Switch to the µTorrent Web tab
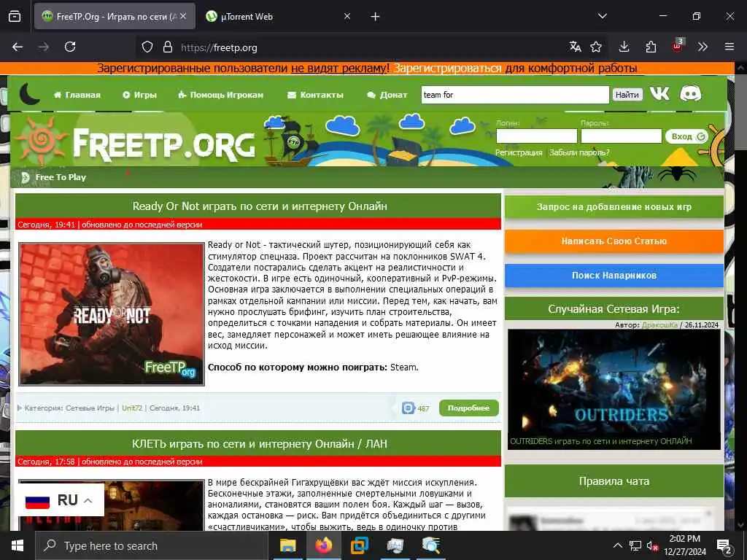The image size is (747, 560). pyautogui.click(x=279, y=17)
